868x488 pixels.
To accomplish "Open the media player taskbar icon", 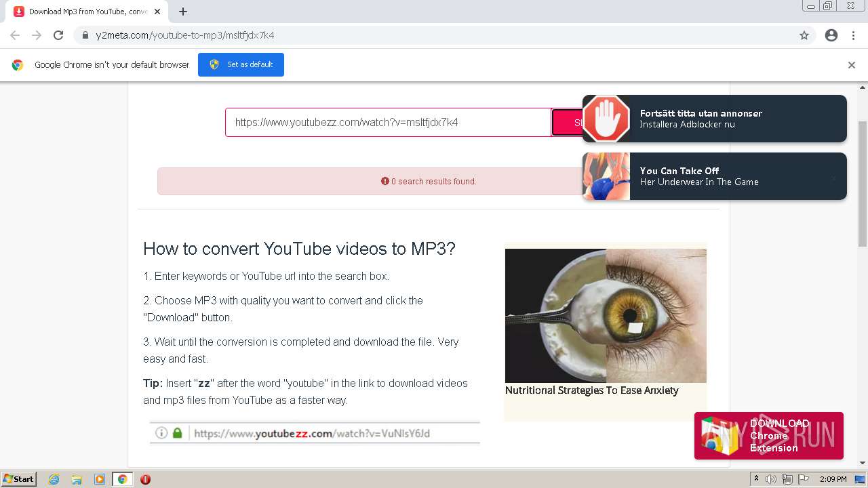I will click(100, 479).
